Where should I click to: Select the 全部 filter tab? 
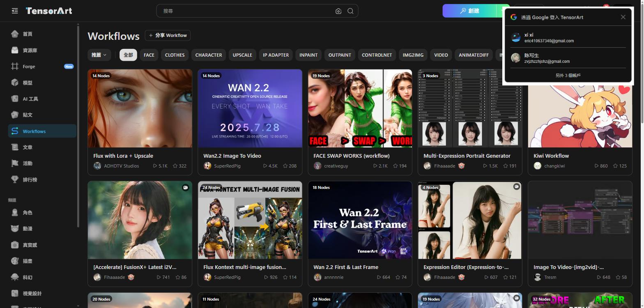tap(128, 55)
